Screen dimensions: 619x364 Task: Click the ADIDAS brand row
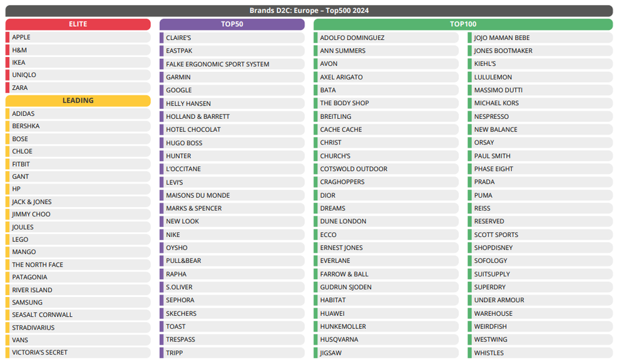tap(78, 114)
